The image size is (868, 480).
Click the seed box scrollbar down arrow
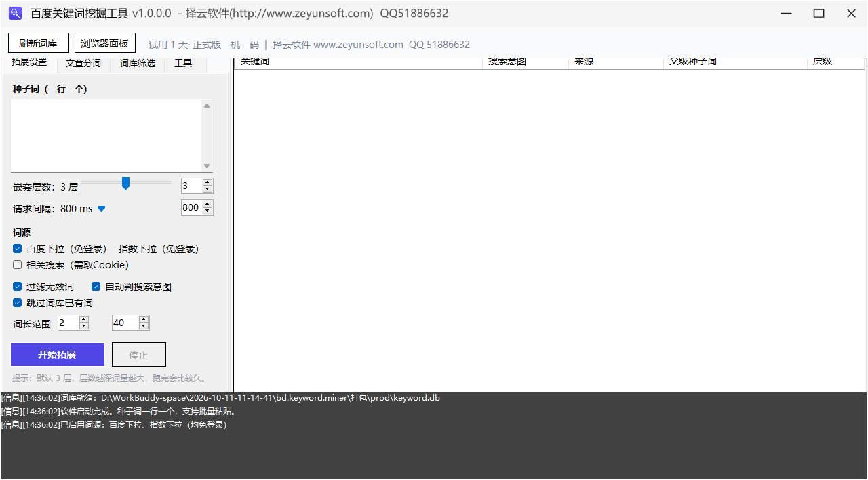pyautogui.click(x=207, y=166)
